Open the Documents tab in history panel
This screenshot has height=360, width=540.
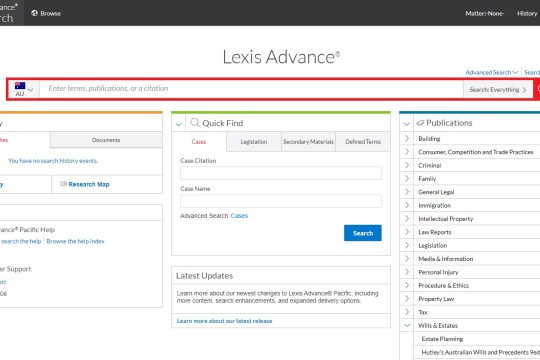[106, 140]
